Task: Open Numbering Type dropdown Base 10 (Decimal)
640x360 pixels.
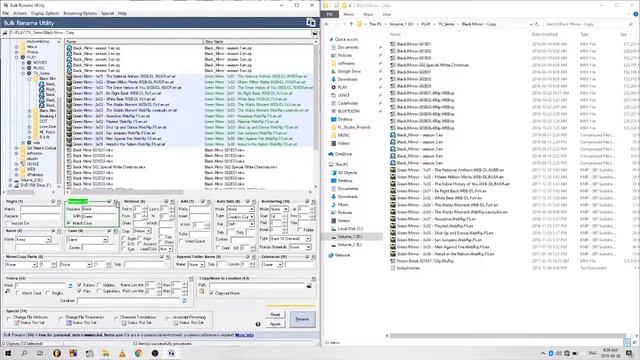Action: pos(290,238)
